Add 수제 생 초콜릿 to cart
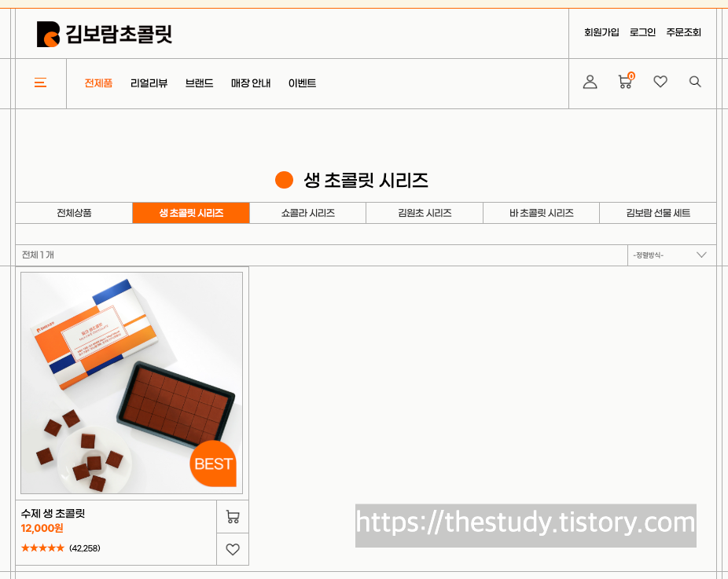 point(233,516)
